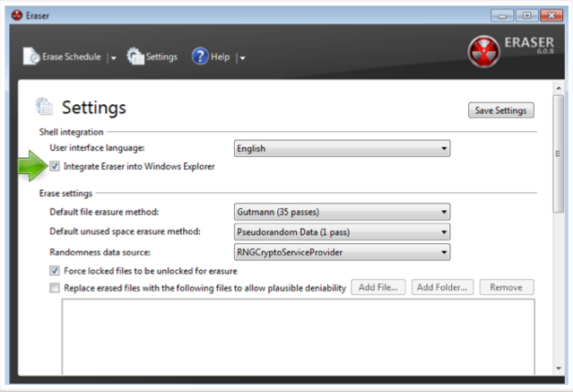The image size is (573, 392).
Task: Click the Add File... button
Action: tap(378, 287)
